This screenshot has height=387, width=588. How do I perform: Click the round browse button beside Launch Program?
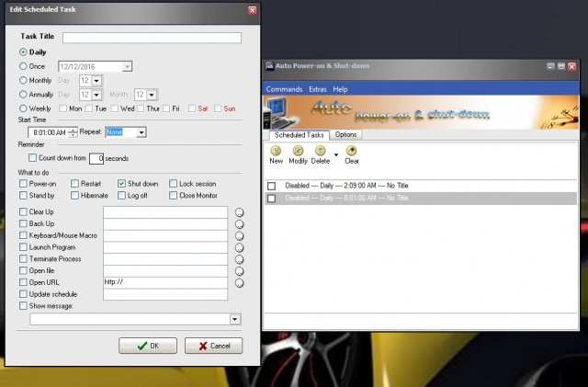[239, 247]
